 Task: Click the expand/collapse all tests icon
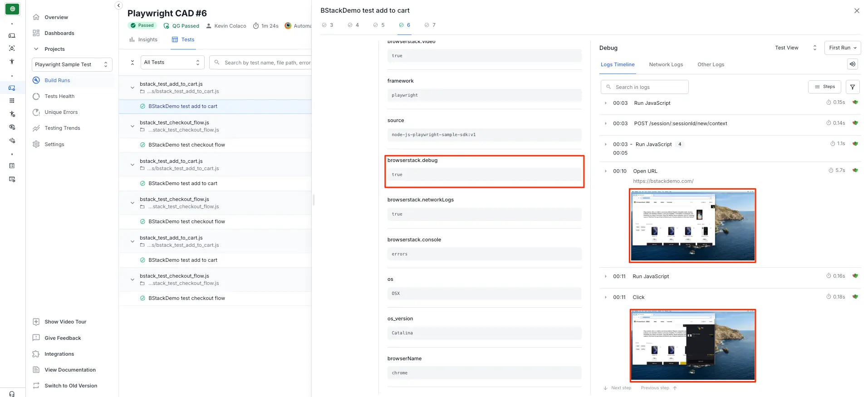132,63
